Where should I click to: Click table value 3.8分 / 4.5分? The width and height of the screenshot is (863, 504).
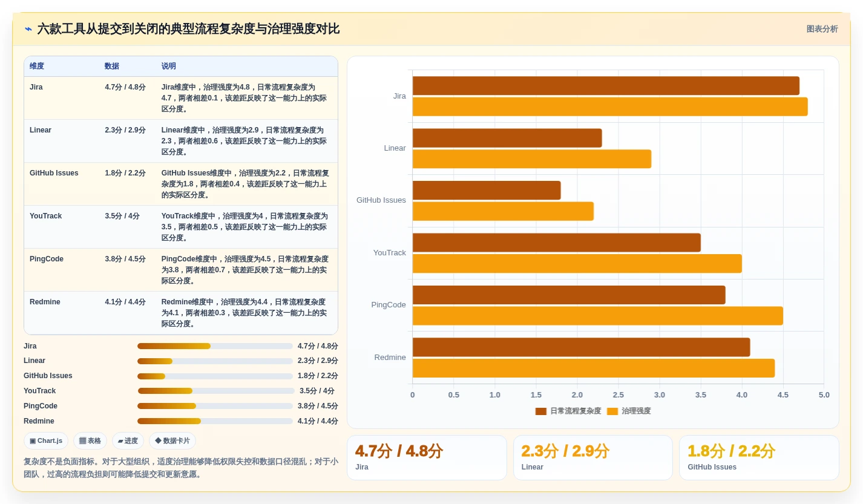[125, 259]
